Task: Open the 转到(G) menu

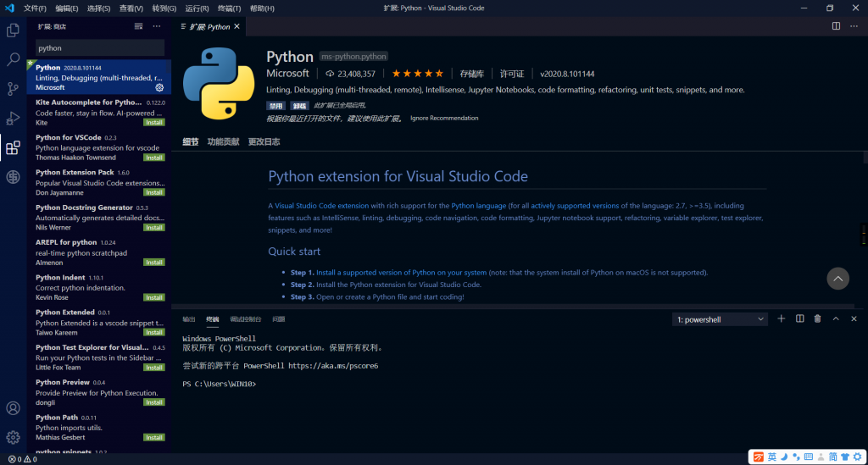Action: (x=164, y=8)
